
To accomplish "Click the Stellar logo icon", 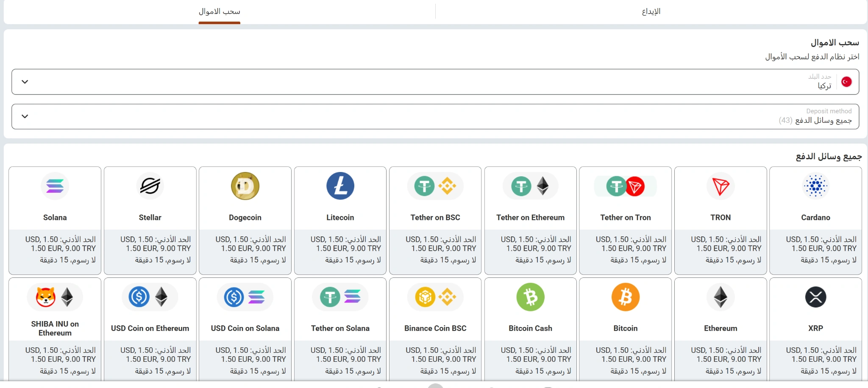I will click(x=150, y=186).
